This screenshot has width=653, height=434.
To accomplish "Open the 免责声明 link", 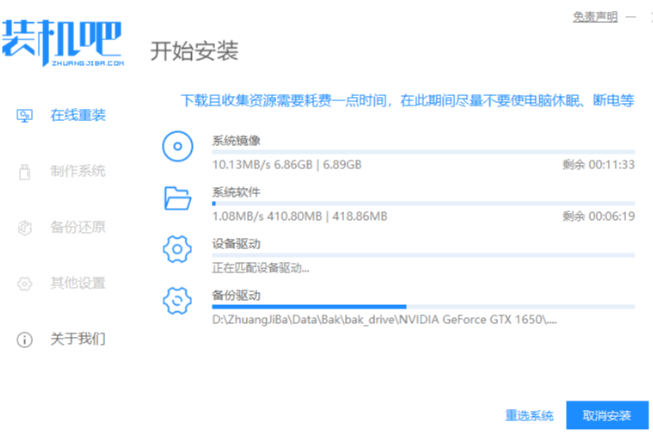I will point(594,17).
